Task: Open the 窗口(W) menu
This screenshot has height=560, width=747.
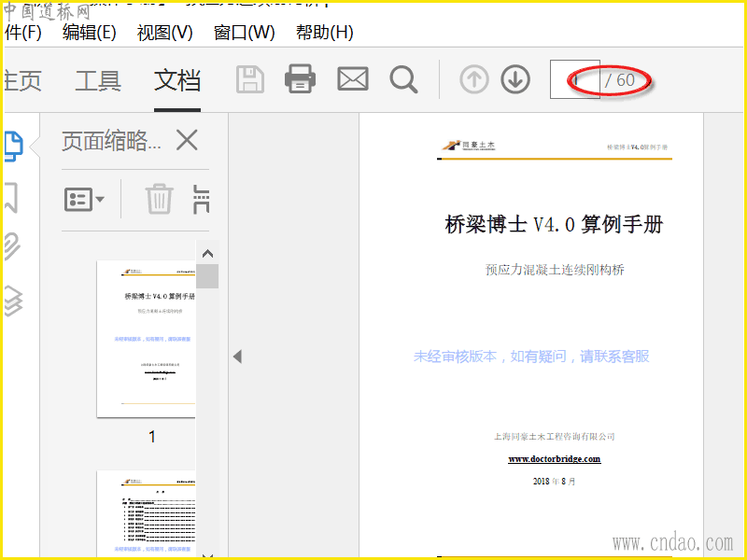Action: click(245, 33)
